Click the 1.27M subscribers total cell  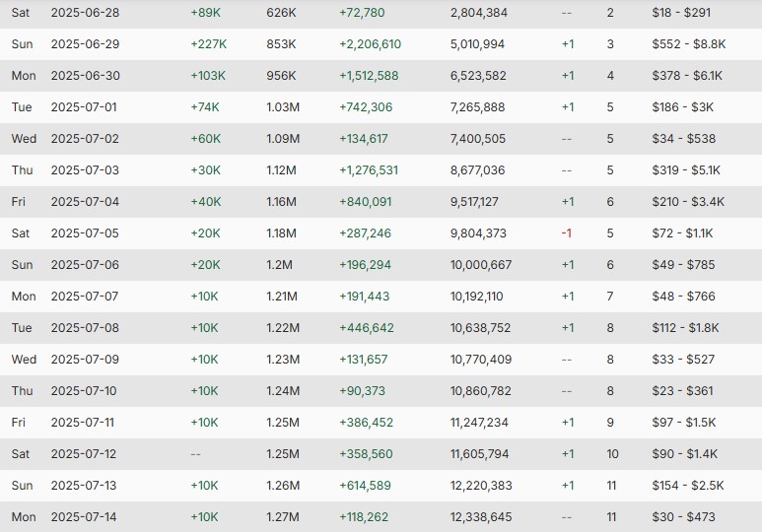282,517
